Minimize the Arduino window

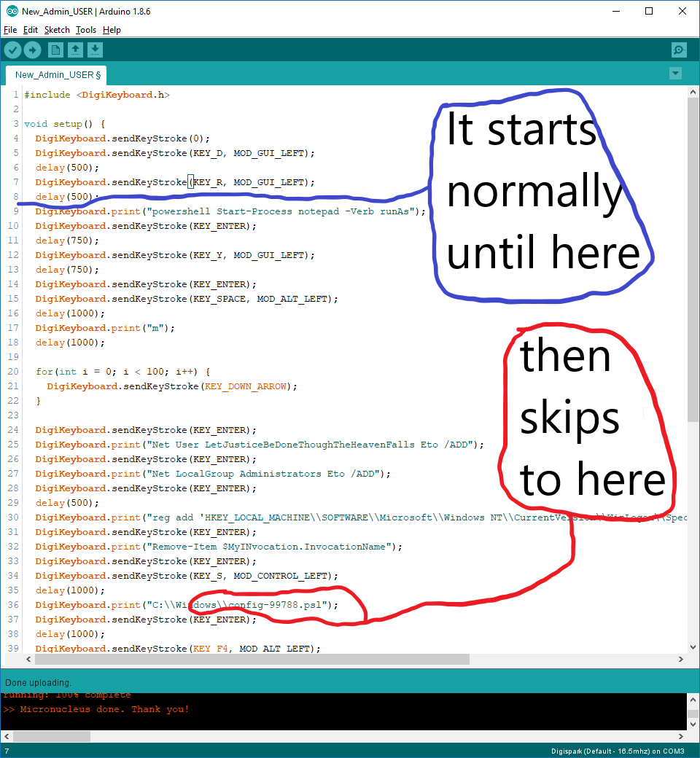pyautogui.click(x=616, y=11)
